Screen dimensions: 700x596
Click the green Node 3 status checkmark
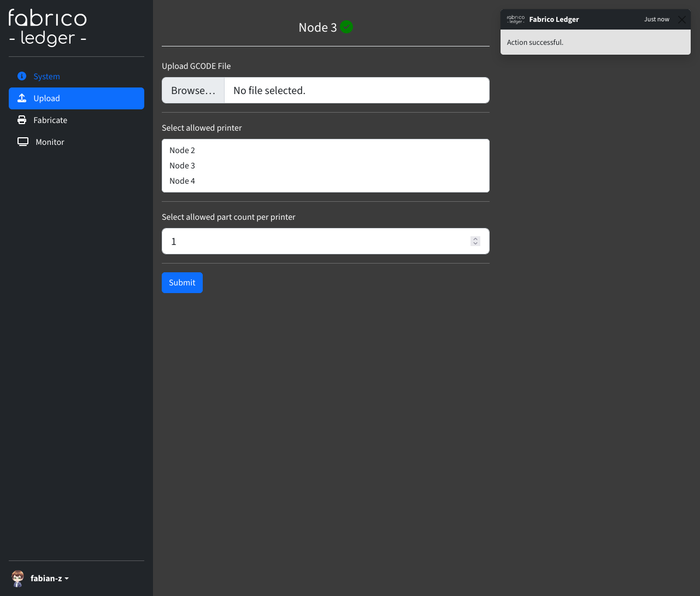346,26
